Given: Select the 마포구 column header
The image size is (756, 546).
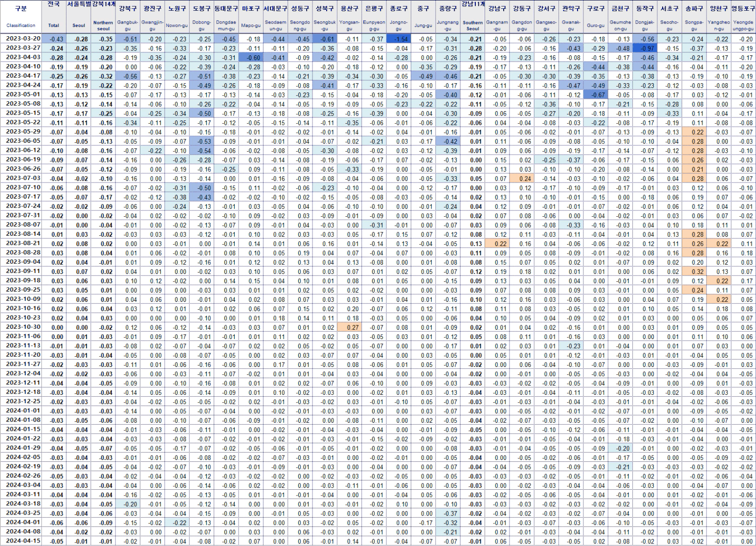Looking at the screenshot, I should pyautogui.click(x=251, y=8).
